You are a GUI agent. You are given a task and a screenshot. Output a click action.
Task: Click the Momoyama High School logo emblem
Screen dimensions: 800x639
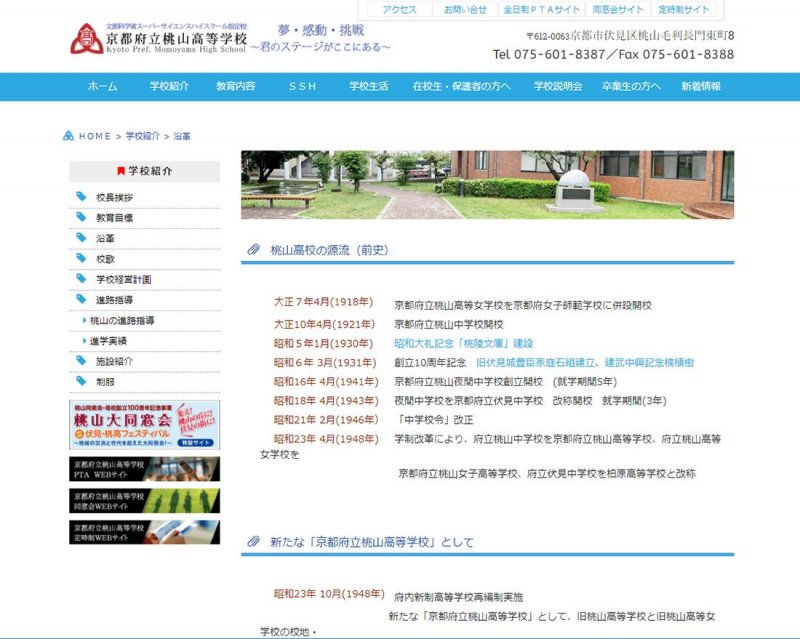[x=86, y=40]
